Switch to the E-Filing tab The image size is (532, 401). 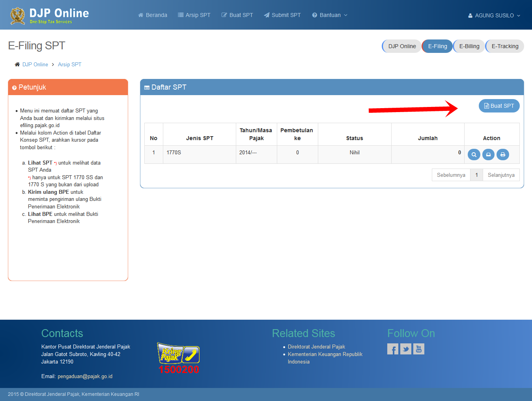437,46
